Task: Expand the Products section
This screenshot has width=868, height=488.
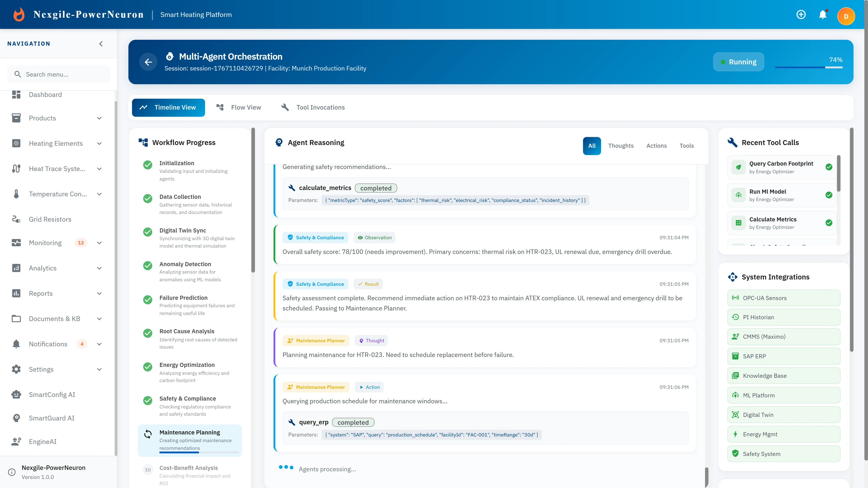Action: 99,118
